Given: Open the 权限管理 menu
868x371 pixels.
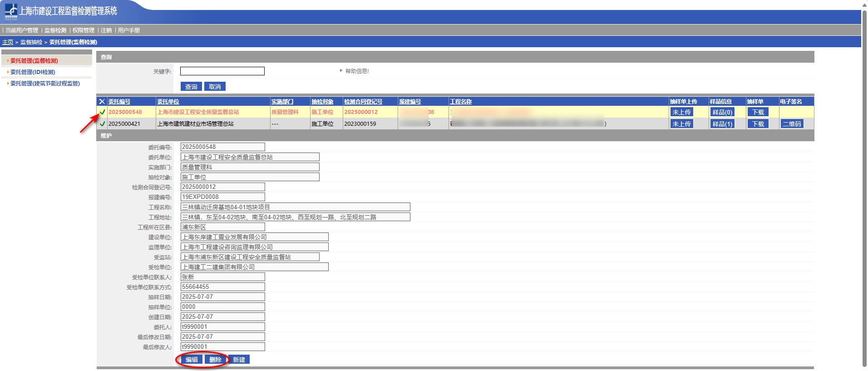Looking at the screenshot, I should click(x=84, y=30).
